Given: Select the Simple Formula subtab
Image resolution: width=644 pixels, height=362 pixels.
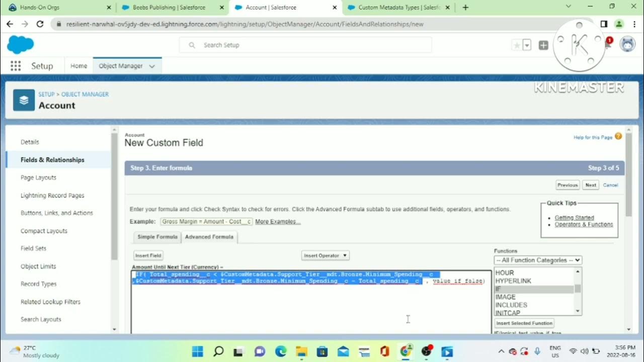Looking at the screenshot, I should 157,237.
